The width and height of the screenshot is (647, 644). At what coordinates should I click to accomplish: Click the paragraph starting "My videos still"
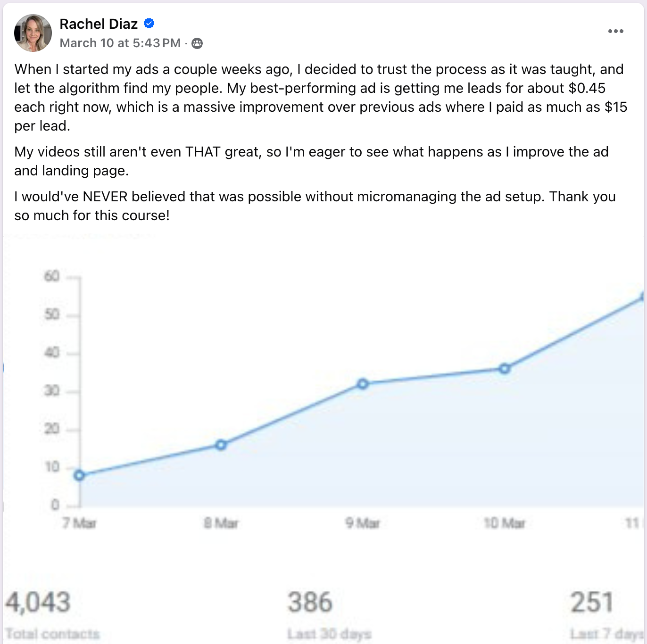[x=311, y=161]
